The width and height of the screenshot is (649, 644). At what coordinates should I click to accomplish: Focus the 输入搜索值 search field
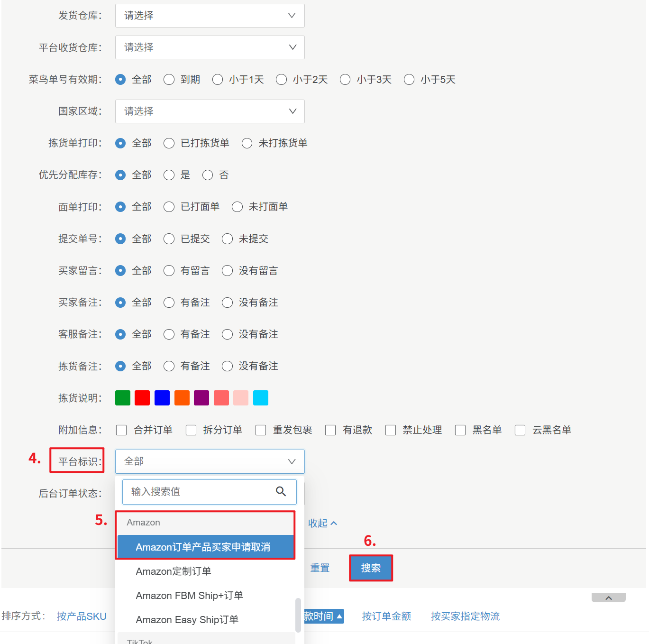coord(199,492)
